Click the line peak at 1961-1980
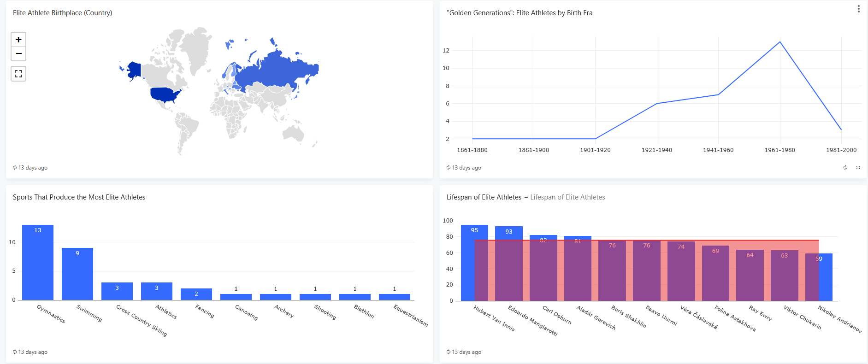Screen dimensions: 868x364 coord(780,42)
